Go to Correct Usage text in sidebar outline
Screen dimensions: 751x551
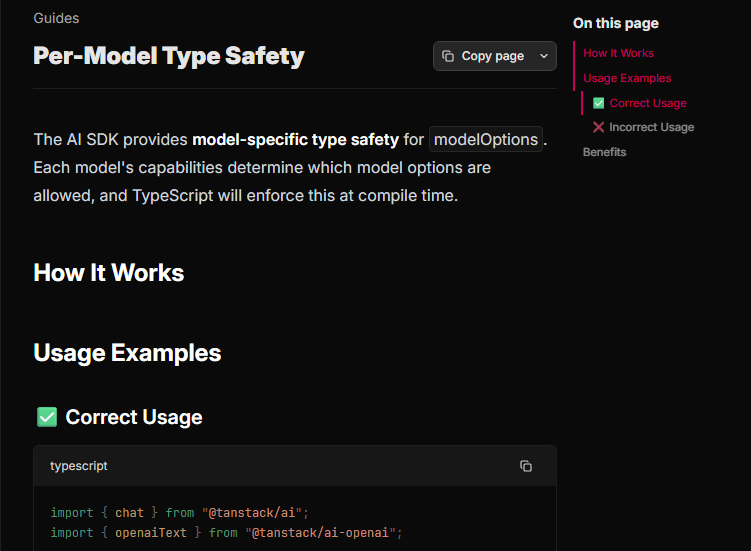coord(648,103)
